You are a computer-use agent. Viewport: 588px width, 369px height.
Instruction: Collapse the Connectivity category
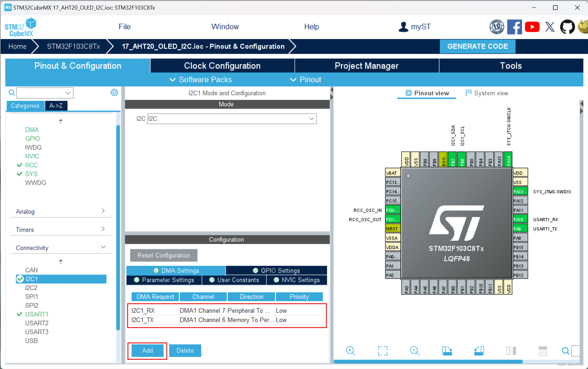click(61, 248)
